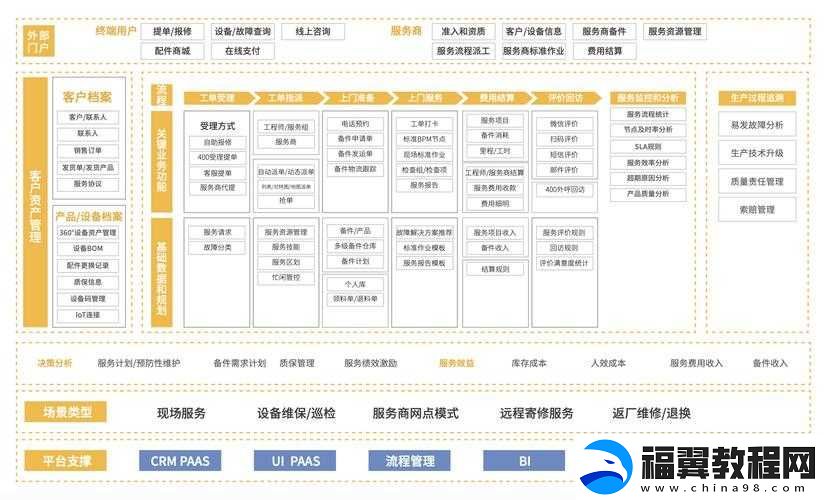The width and height of the screenshot is (826, 500).
Task: Click the 自助报修 box
Action: point(218,142)
